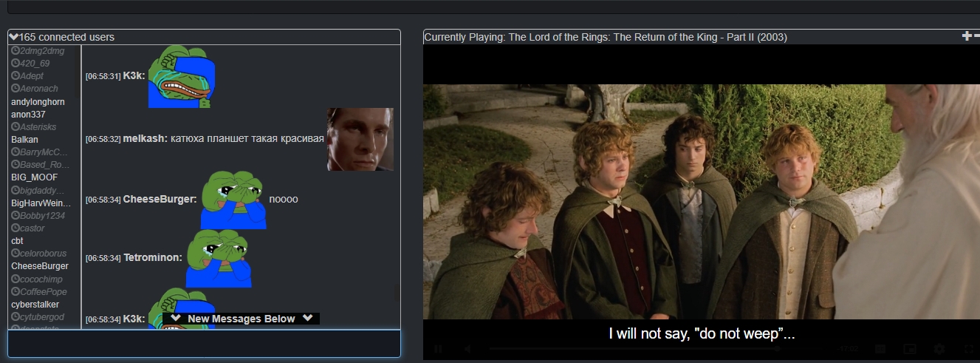Enter fullscreen video mode
Screen dimensions: 980x363
pyautogui.click(x=969, y=349)
